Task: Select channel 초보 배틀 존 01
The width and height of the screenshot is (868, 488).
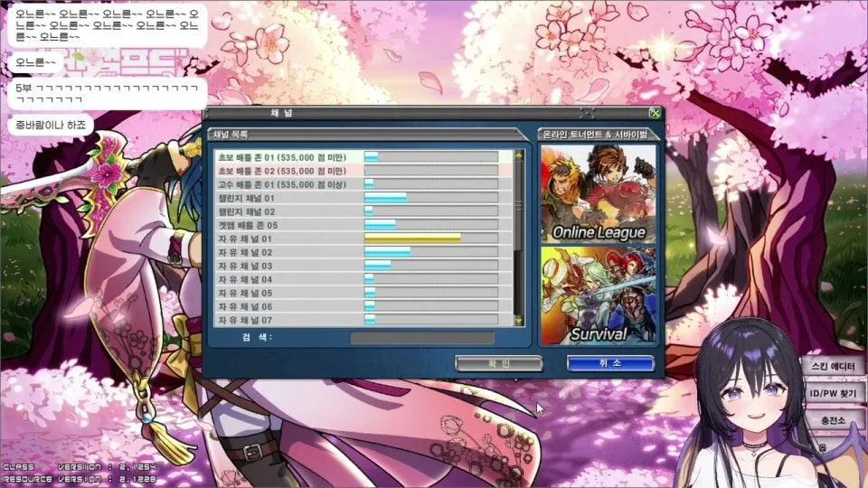Action: 363,157
